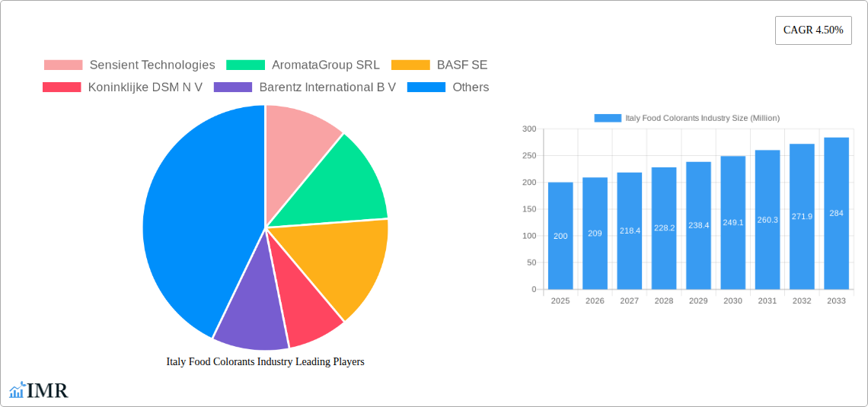The height and width of the screenshot is (407, 868).
Task: Click the AromataGroup SRL legend color swatch
Action: pyautogui.click(x=245, y=65)
